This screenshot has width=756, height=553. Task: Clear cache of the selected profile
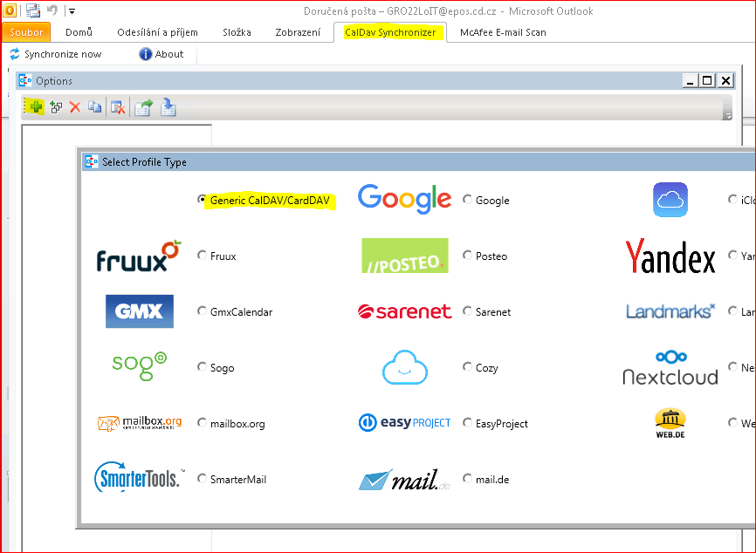pos(118,107)
